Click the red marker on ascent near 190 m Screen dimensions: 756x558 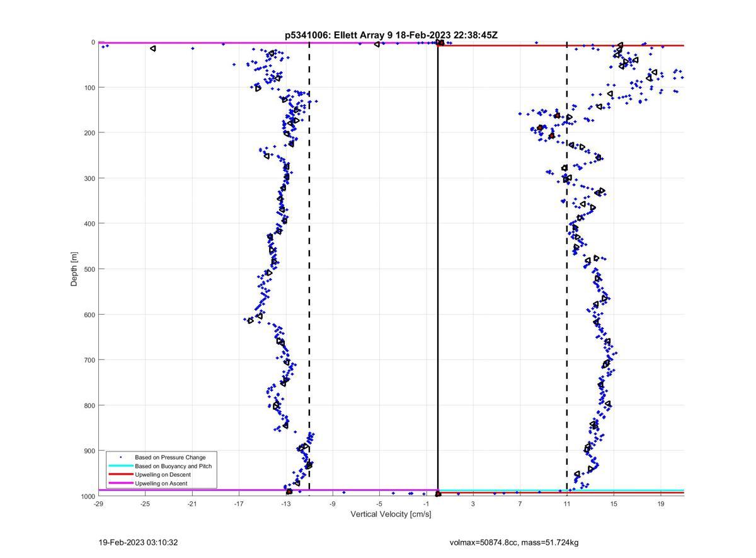click(541, 127)
